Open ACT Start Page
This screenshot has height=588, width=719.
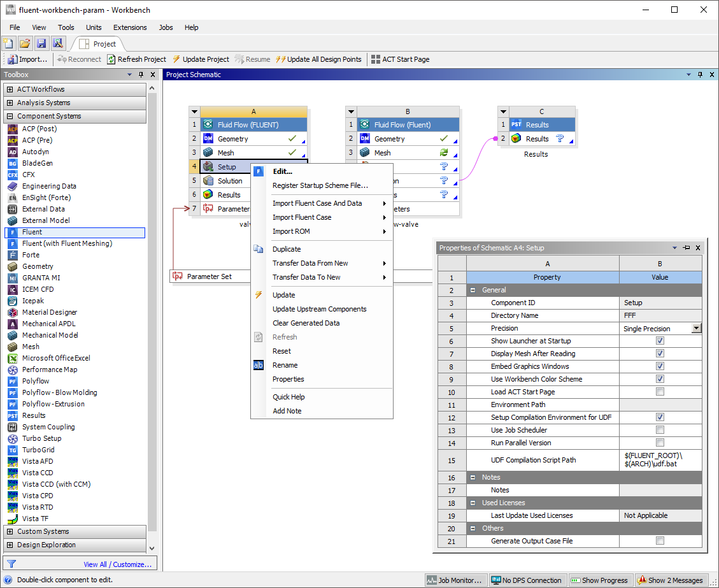point(401,59)
